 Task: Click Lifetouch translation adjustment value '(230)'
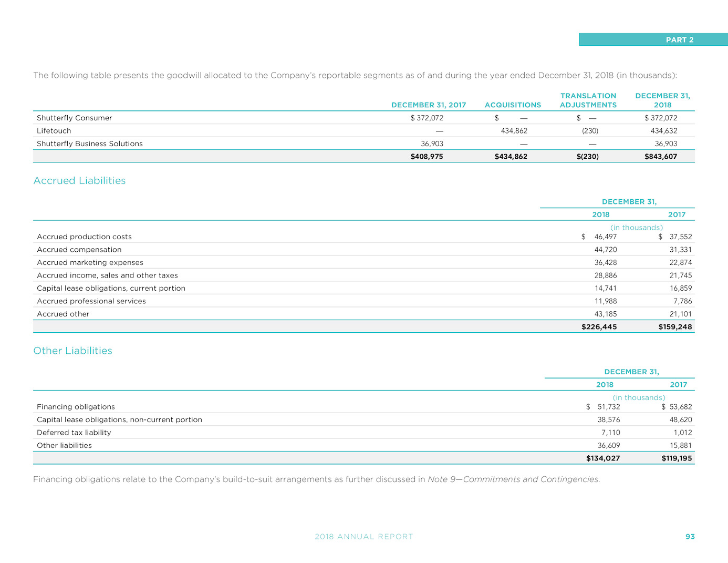pos(590,131)
